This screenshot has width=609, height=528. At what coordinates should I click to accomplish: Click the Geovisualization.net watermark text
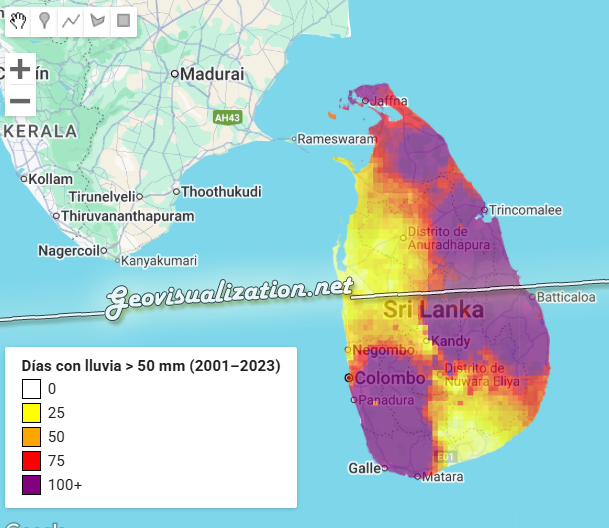pyautogui.click(x=231, y=293)
